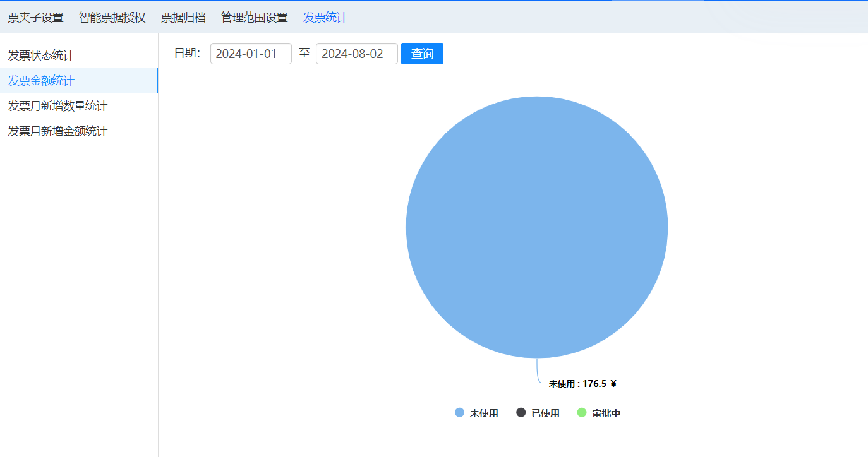Viewport: 868px width, 457px height.
Task: Click the blue 未使用 legend dot
Action: [x=459, y=413]
